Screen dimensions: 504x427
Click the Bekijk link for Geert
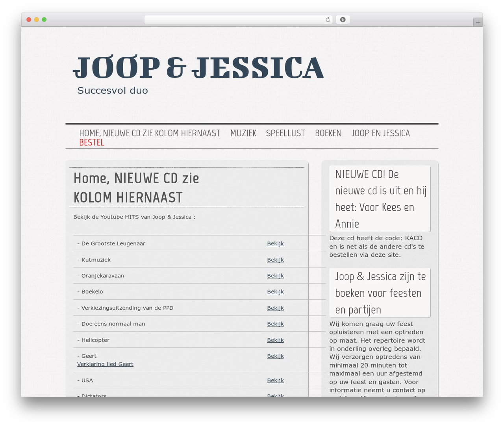(275, 356)
